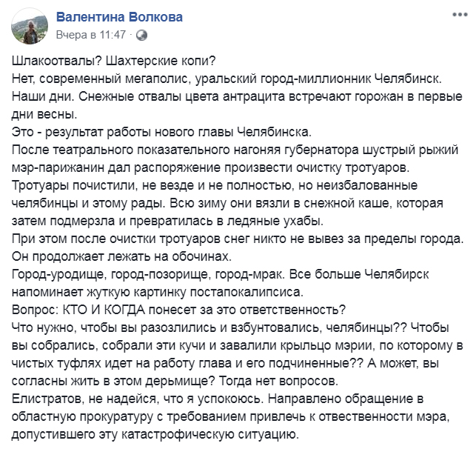Click the opening line "Шлакоотвалы? Шахтерские копи?"

[107, 62]
